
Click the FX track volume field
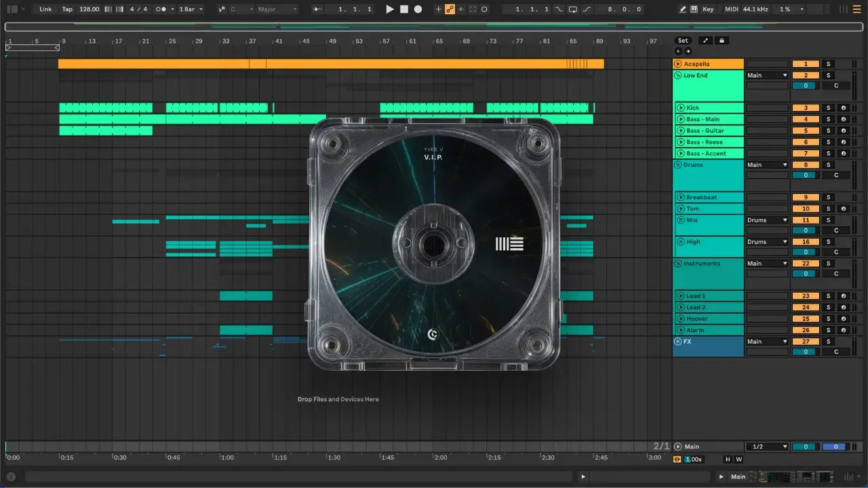click(x=806, y=352)
